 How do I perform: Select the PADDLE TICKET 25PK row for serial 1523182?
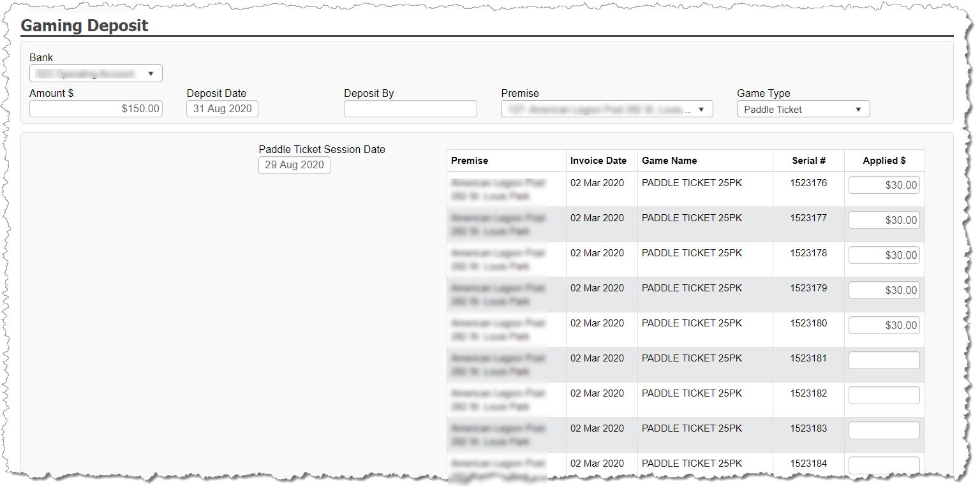692,393
